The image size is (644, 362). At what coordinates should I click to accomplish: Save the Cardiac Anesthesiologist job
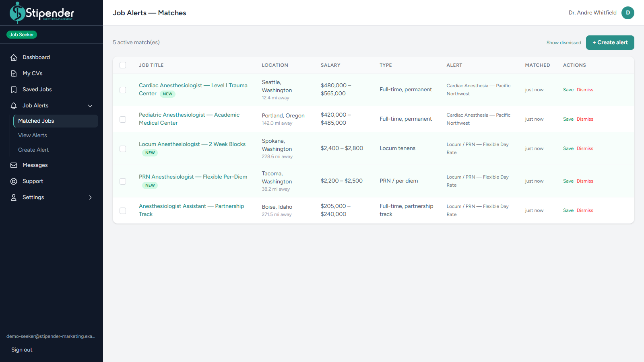pyautogui.click(x=568, y=90)
